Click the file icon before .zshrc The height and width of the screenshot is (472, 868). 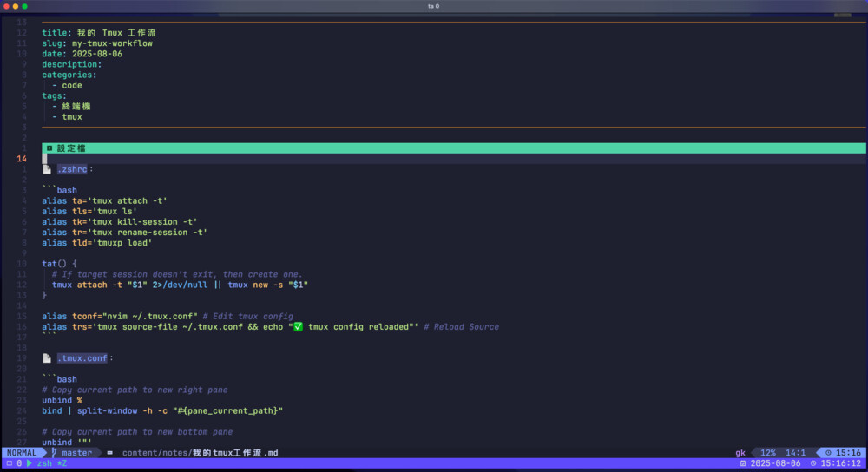pyautogui.click(x=47, y=169)
